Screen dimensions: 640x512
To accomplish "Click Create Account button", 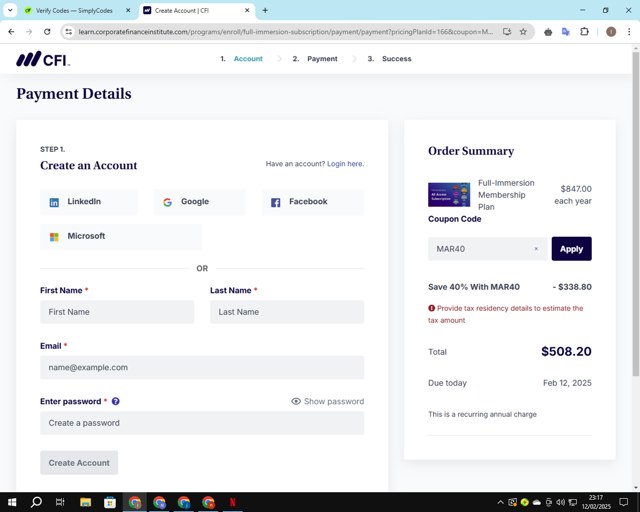I will [79, 463].
